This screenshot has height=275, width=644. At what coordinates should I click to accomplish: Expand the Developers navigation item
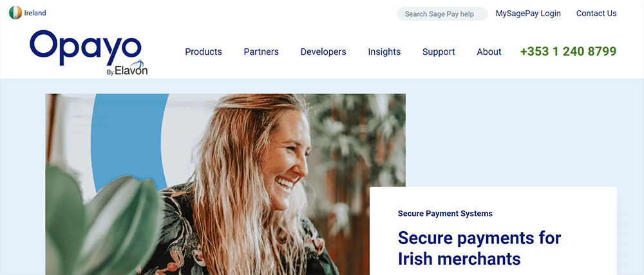tap(323, 52)
